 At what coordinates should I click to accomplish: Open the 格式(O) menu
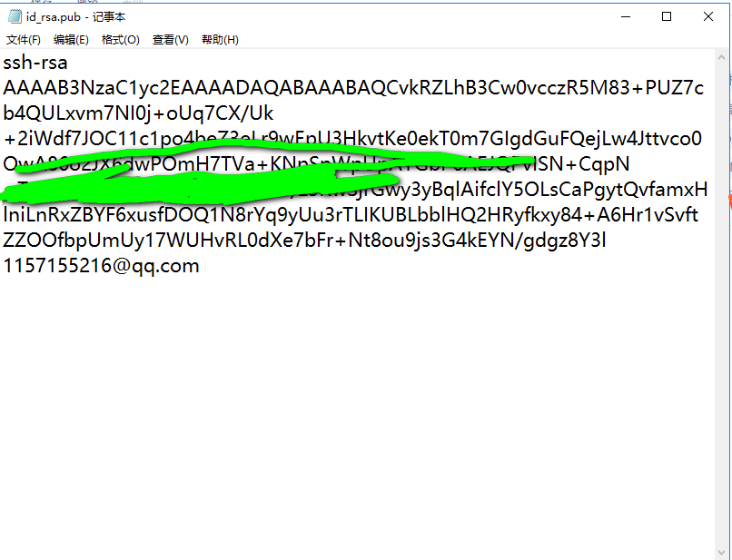point(121,40)
